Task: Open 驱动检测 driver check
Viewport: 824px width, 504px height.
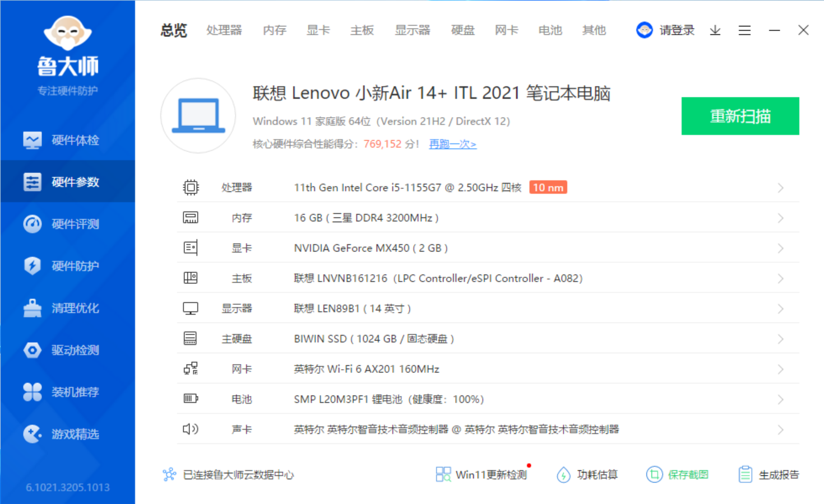Action: point(67,350)
